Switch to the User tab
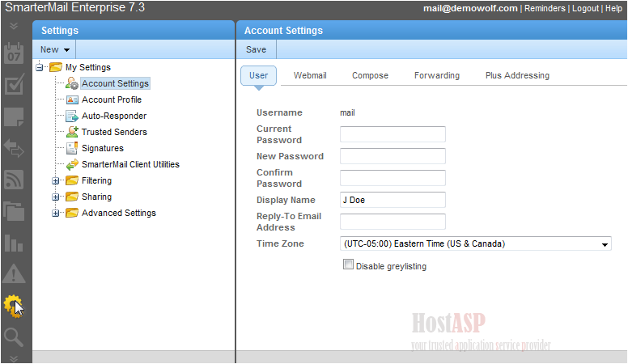Screen dimensions: 628x364 258,76
